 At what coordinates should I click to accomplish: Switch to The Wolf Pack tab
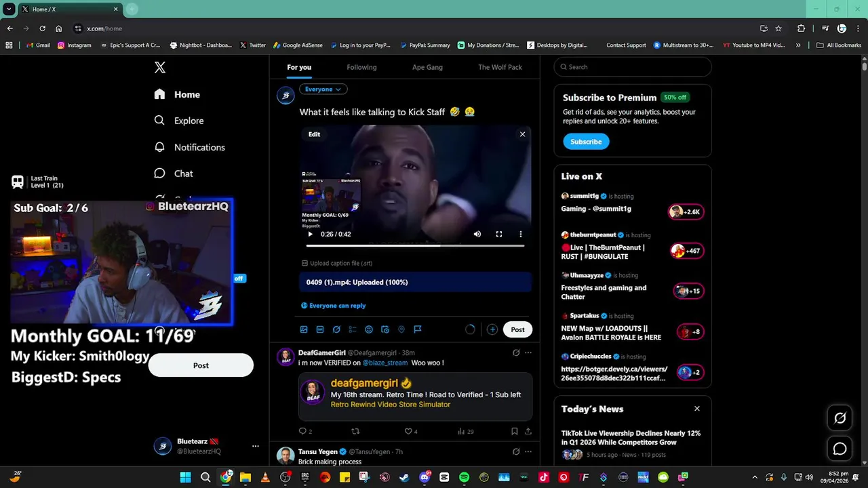500,67
